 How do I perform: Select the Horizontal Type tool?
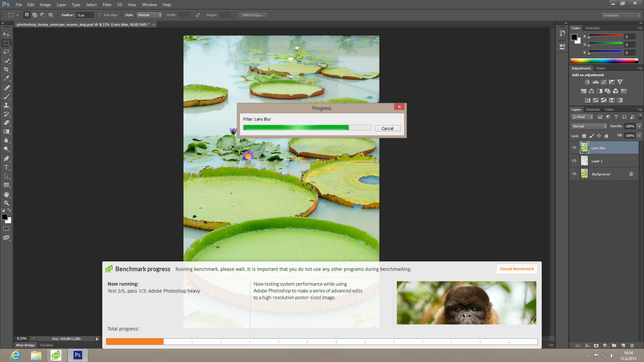6,167
